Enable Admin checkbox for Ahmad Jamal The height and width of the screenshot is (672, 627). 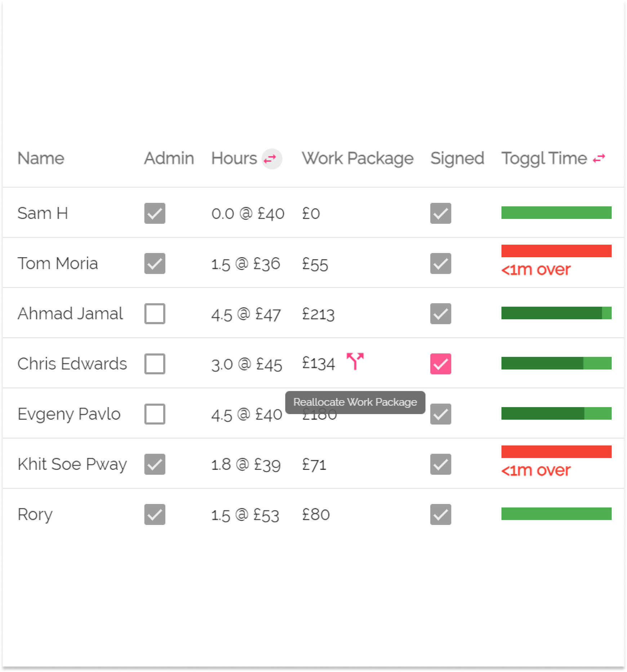pyautogui.click(x=155, y=314)
